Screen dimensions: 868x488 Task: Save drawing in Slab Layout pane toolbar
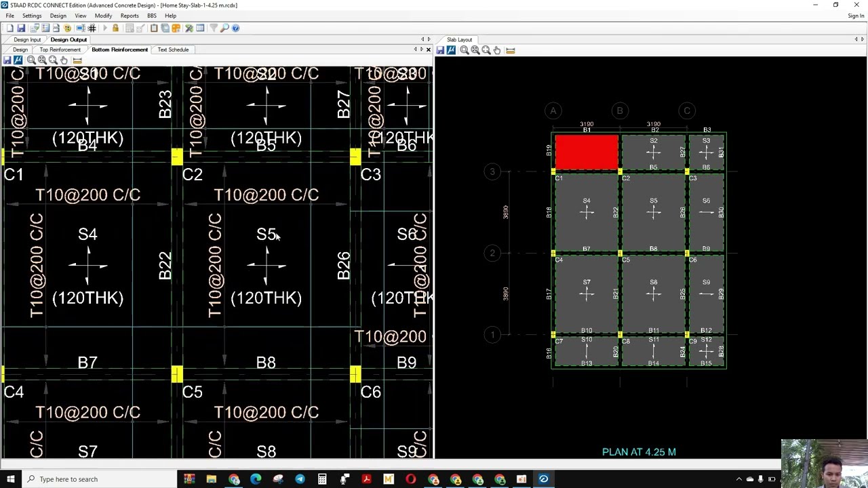pos(440,50)
